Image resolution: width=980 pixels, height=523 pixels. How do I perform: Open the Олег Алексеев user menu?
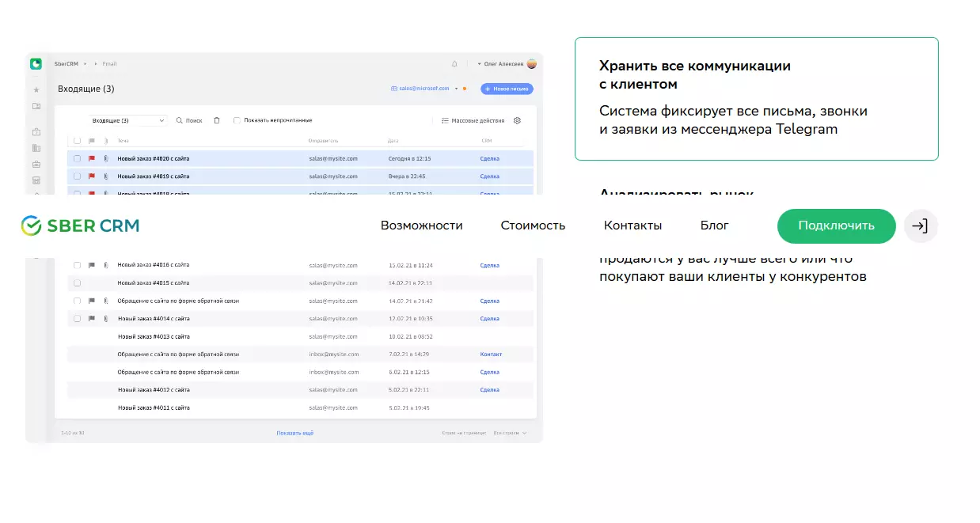(500, 64)
